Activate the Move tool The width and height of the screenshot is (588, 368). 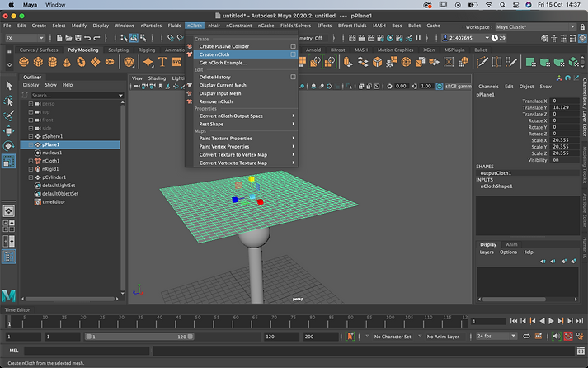pyautogui.click(x=8, y=130)
